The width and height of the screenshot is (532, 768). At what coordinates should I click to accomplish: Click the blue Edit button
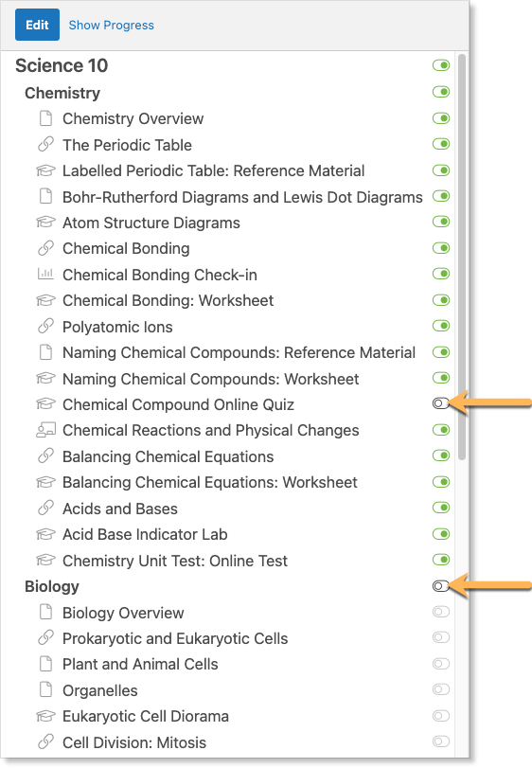pos(37,25)
